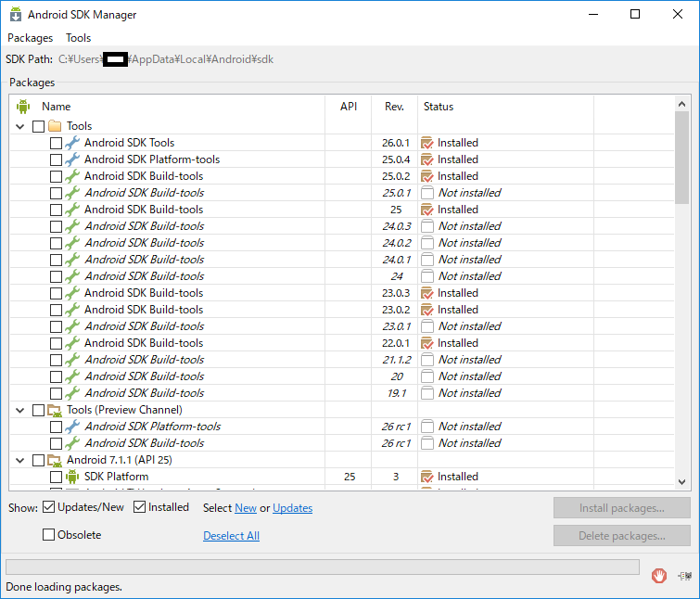The image size is (700, 599).
Task: Enable the Obsolete show filter
Action: (x=48, y=535)
